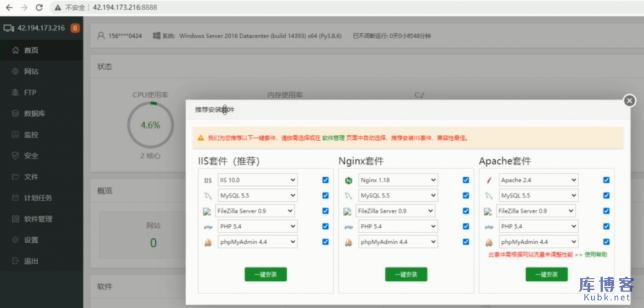Click the php icon in Nginx suite
Screen dimensions: 644x308
(x=348, y=227)
